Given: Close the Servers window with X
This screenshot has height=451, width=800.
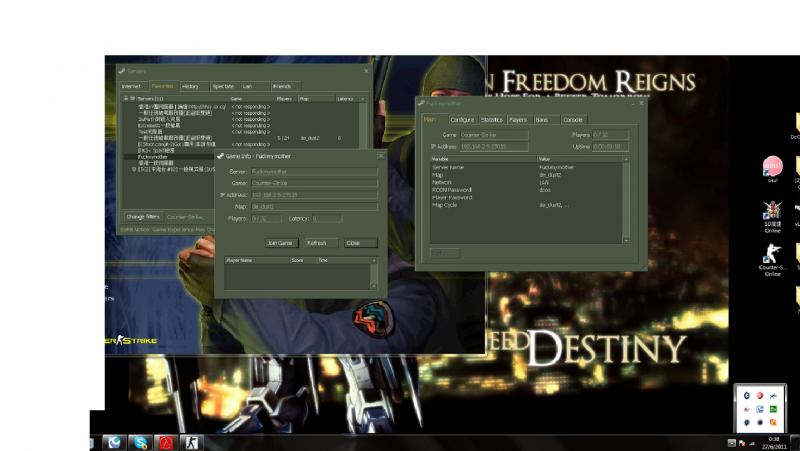Looking at the screenshot, I should tap(366, 70).
